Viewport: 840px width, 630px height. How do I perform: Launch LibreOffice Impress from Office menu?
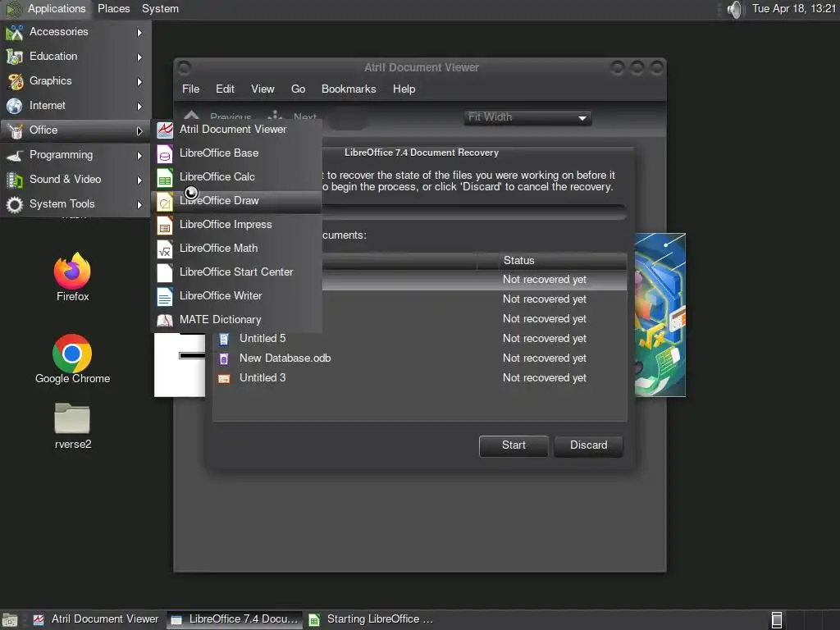[237, 225]
